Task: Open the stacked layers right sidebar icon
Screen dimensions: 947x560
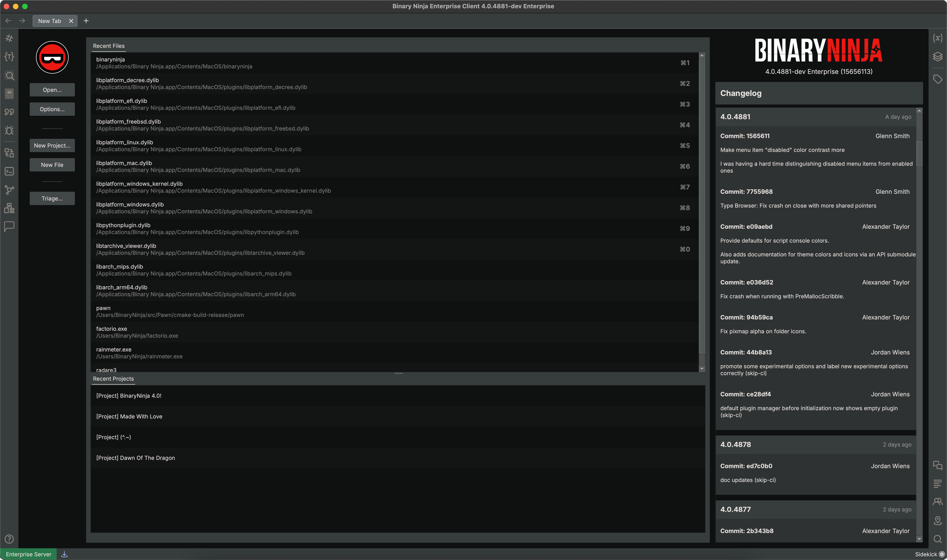Action: coord(938,57)
